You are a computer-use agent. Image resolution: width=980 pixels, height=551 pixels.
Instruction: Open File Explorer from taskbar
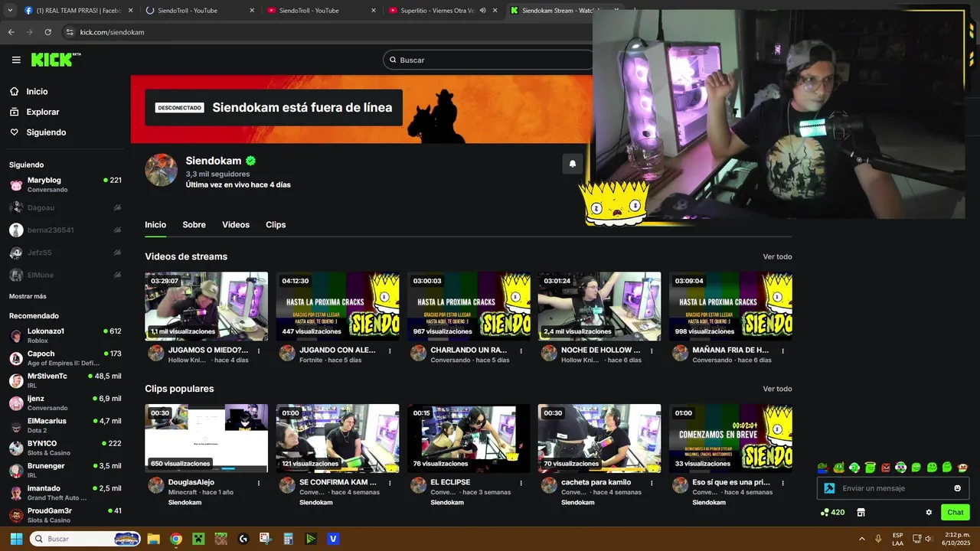153,539
